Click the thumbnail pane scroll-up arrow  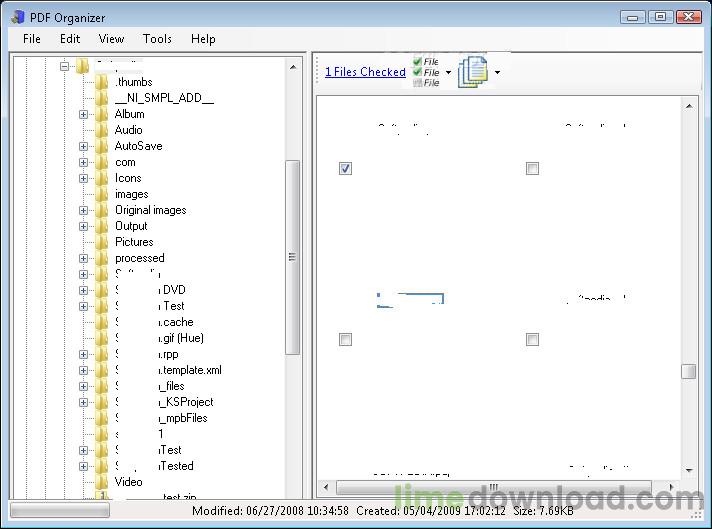point(689,106)
